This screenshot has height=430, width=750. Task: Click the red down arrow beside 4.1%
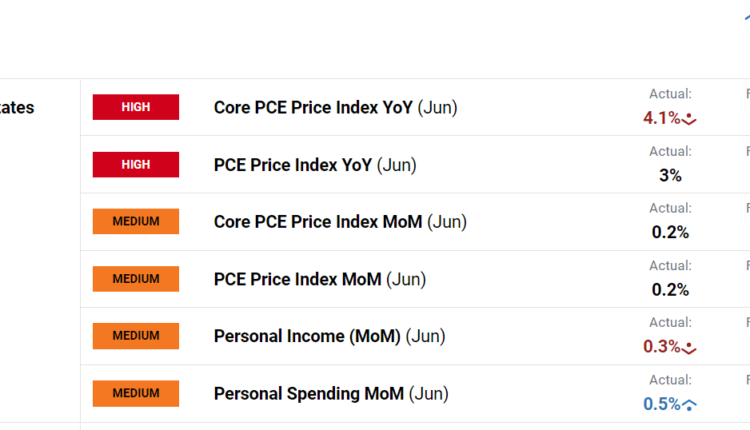coord(689,119)
